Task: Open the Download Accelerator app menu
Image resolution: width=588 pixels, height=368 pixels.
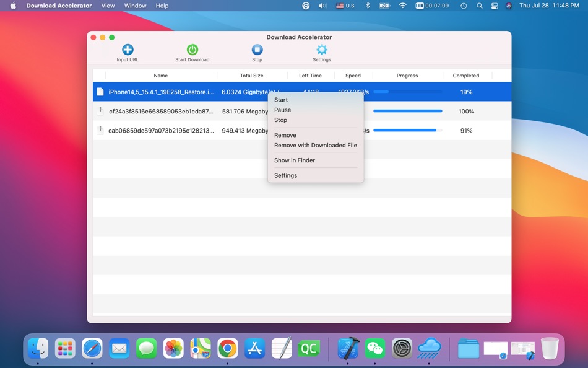Action: [x=59, y=6]
